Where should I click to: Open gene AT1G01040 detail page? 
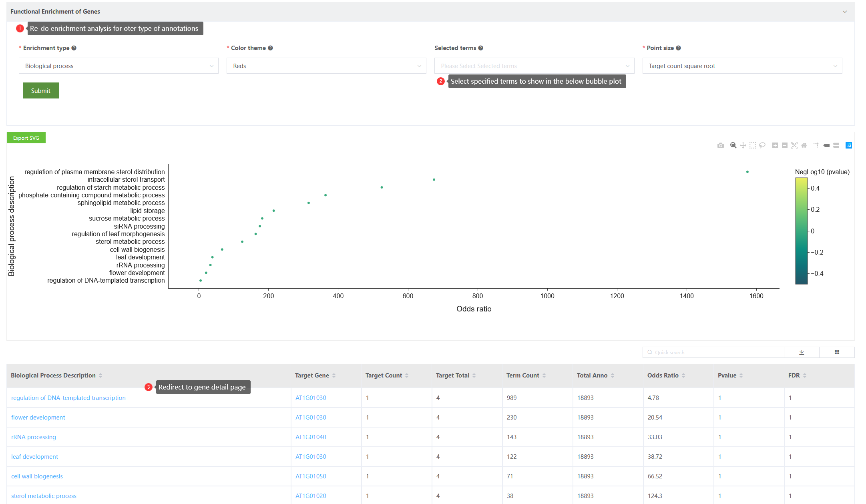311,437
